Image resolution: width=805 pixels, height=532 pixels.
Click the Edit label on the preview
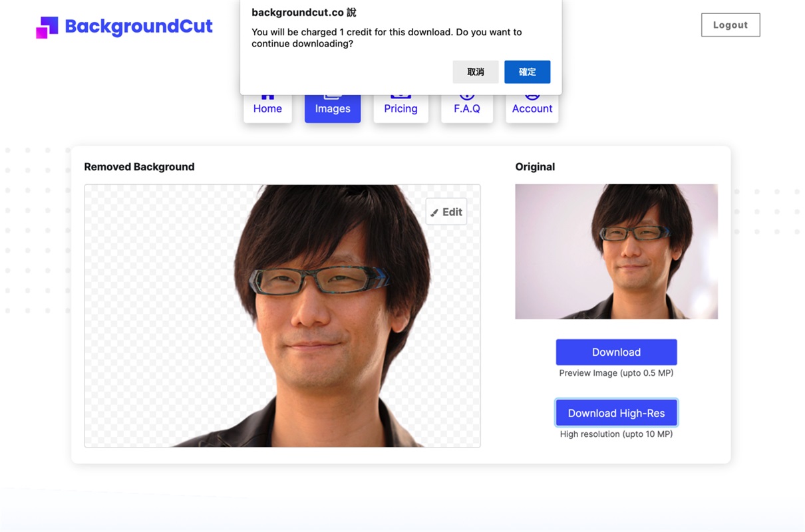tap(452, 212)
